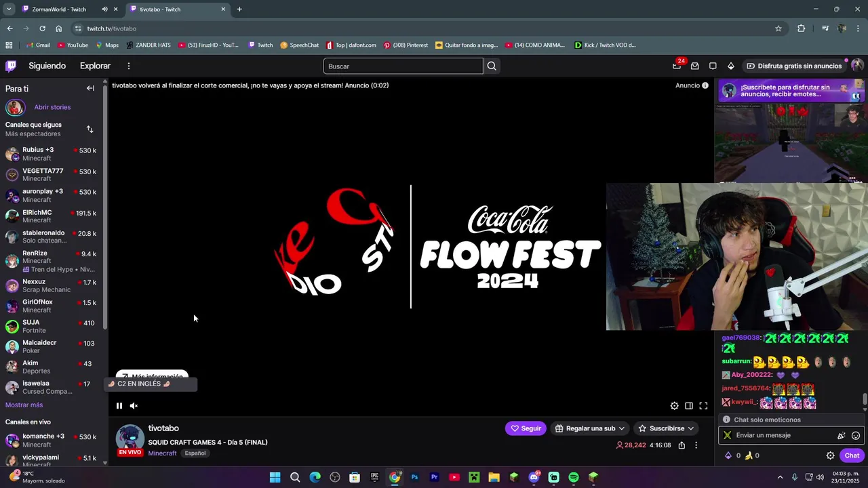The image size is (868, 488).
Task: Open the Minecraft category link
Action: [162, 453]
